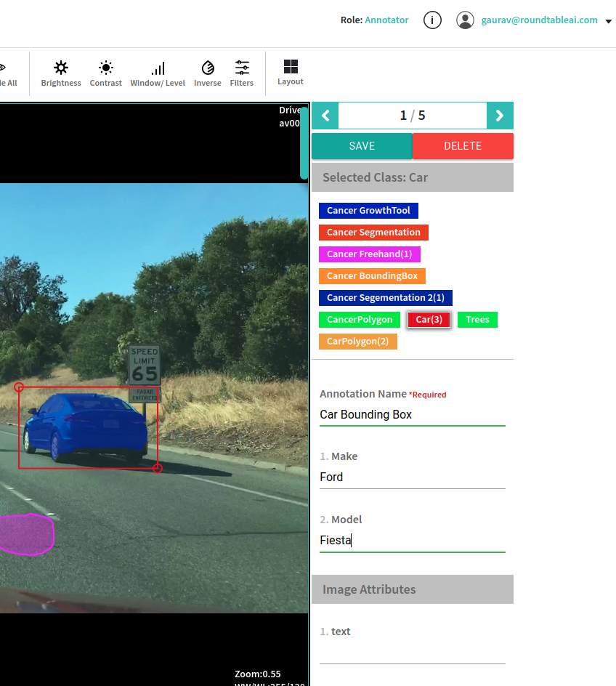Go to previous annotation arrow

pyautogui.click(x=325, y=116)
